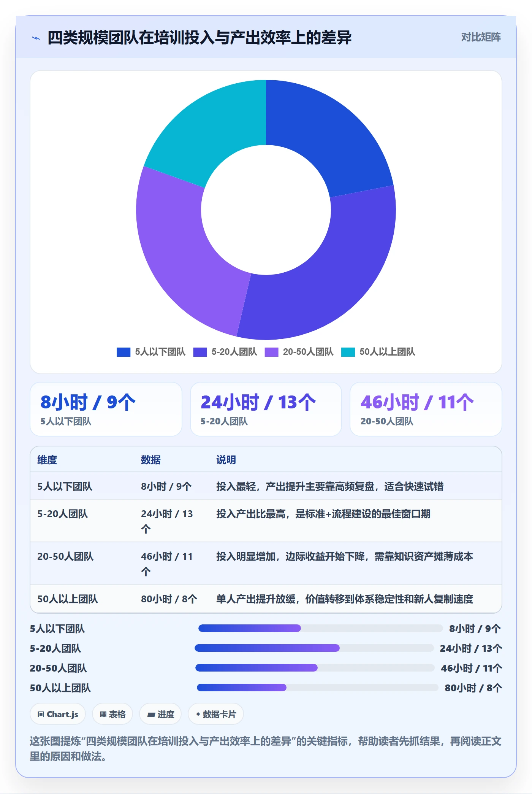Click progress value 80小时 / 8个
This screenshot has height=794, width=532.
473,688
